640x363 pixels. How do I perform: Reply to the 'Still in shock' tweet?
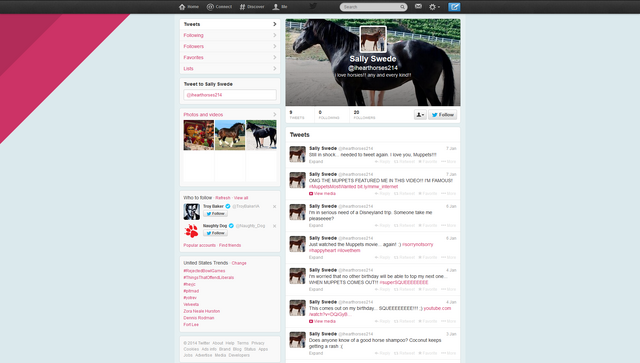tap(382, 162)
